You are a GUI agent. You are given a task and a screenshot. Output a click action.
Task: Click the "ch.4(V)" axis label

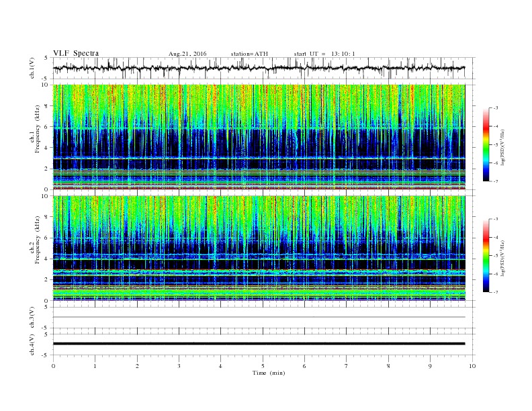[32, 345]
